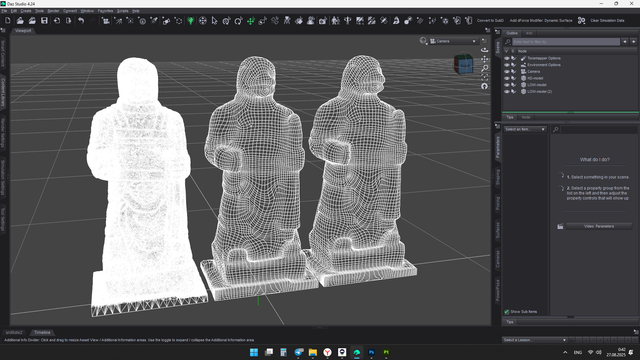Click the video camera icon beside Video: Parameters
640x360 pixels.
click(x=560, y=227)
